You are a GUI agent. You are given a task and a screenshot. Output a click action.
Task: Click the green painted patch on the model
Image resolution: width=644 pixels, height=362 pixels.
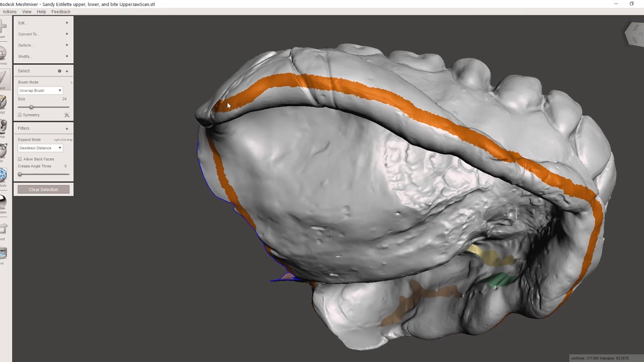[x=501, y=281]
